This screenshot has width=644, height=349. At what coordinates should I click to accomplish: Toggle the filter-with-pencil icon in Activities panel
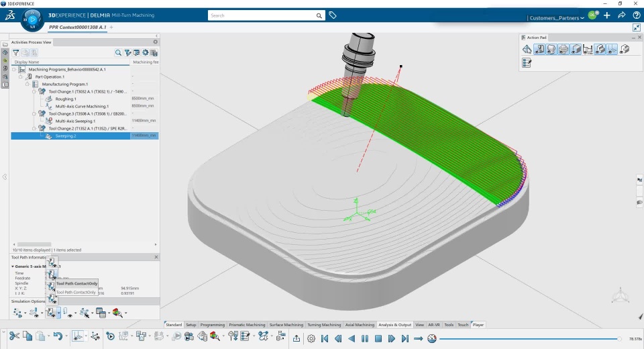[x=127, y=52]
